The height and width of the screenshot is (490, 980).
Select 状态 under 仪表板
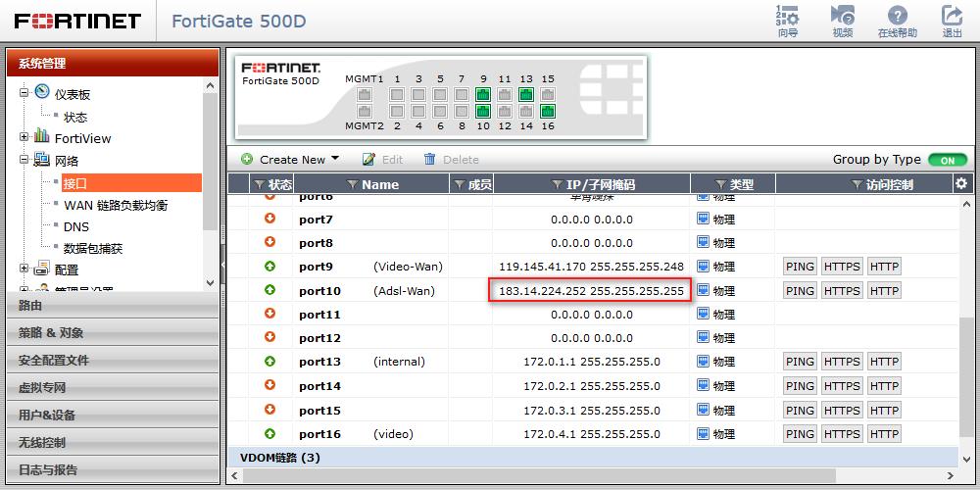[75, 117]
